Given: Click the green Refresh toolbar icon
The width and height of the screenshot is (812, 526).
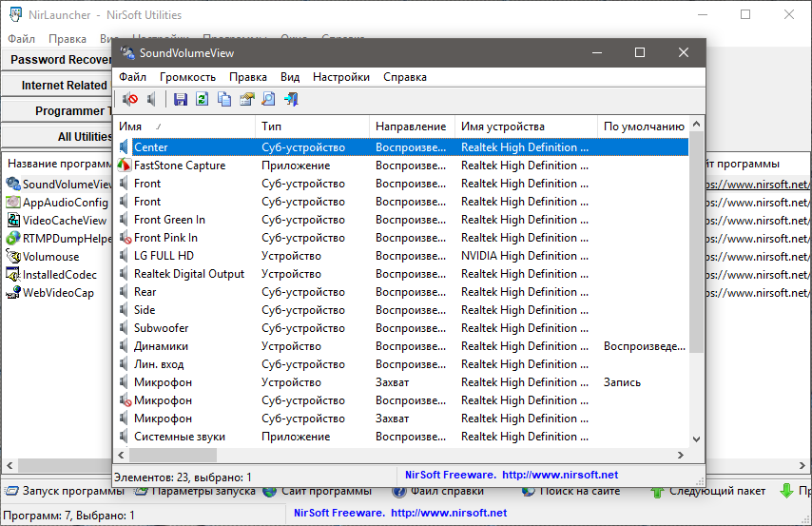Looking at the screenshot, I should click(x=202, y=99).
